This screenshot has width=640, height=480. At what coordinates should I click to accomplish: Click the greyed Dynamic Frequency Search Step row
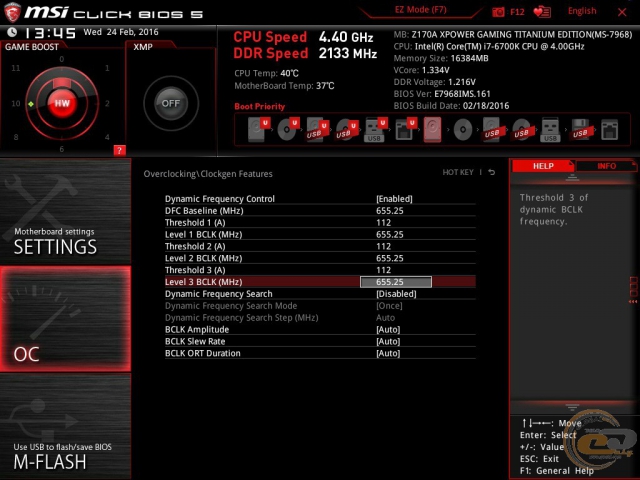tap(320, 318)
